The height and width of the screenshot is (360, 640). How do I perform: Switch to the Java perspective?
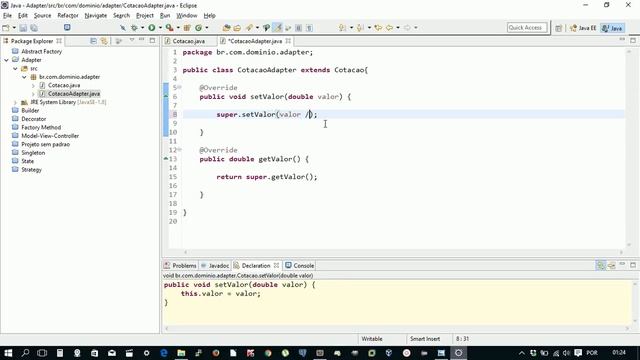pos(612,28)
